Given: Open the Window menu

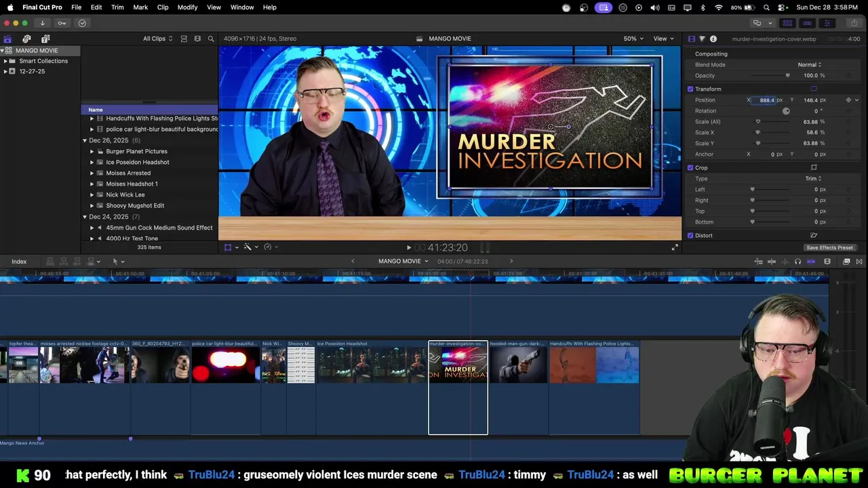Looking at the screenshot, I should point(242,7).
